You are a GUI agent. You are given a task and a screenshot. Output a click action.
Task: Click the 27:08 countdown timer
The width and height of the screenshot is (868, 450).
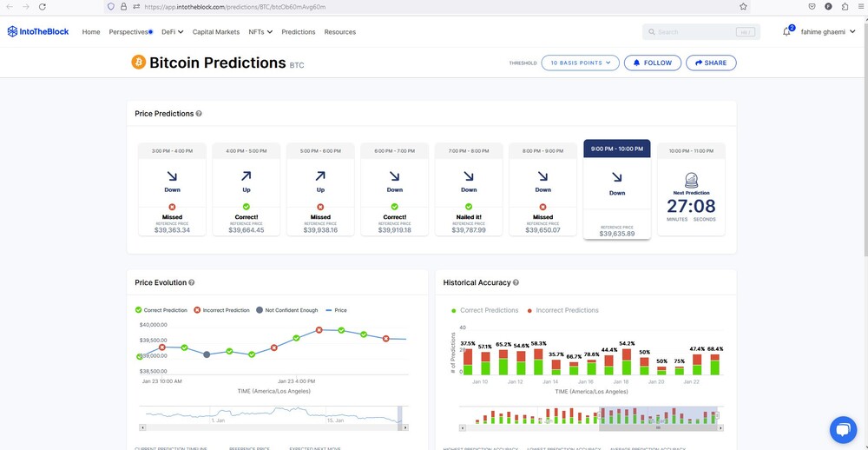(692, 206)
